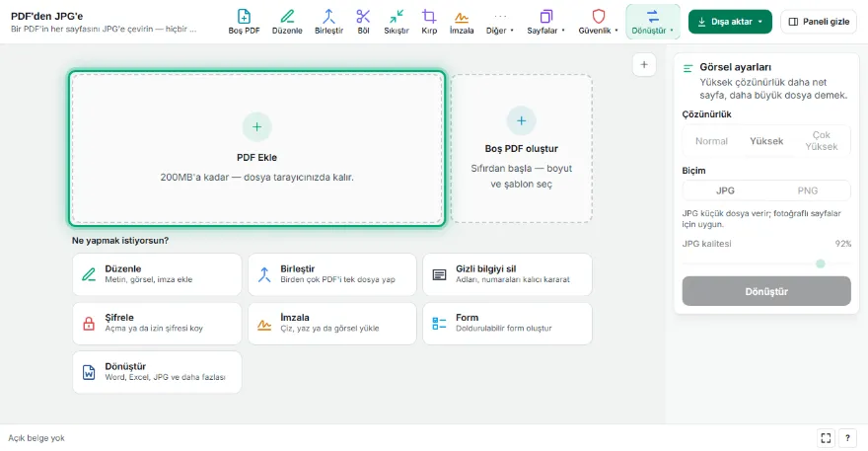868x451 pixels.
Task: Set resolution to Yüksek
Action: tap(766, 141)
